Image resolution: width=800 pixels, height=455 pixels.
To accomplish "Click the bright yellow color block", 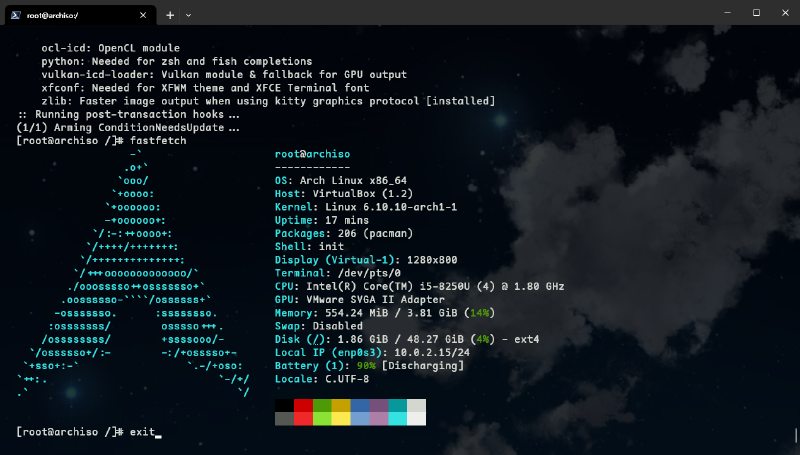I will [341, 419].
